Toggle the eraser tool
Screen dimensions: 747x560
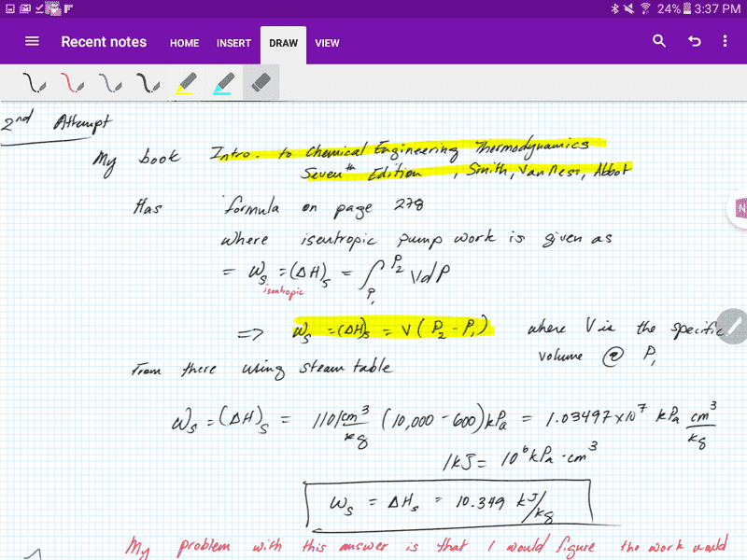click(x=261, y=83)
